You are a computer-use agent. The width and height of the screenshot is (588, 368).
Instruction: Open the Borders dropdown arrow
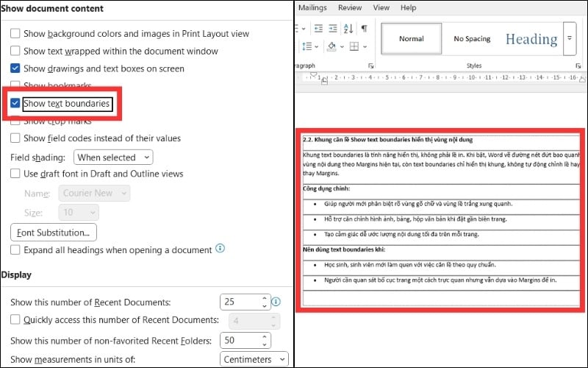pyautogui.click(x=365, y=46)
